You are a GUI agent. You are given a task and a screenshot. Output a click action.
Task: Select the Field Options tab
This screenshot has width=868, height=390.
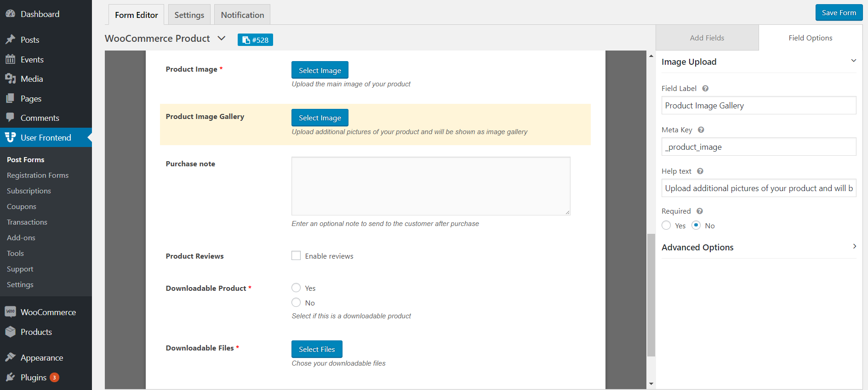coord(811,38)
